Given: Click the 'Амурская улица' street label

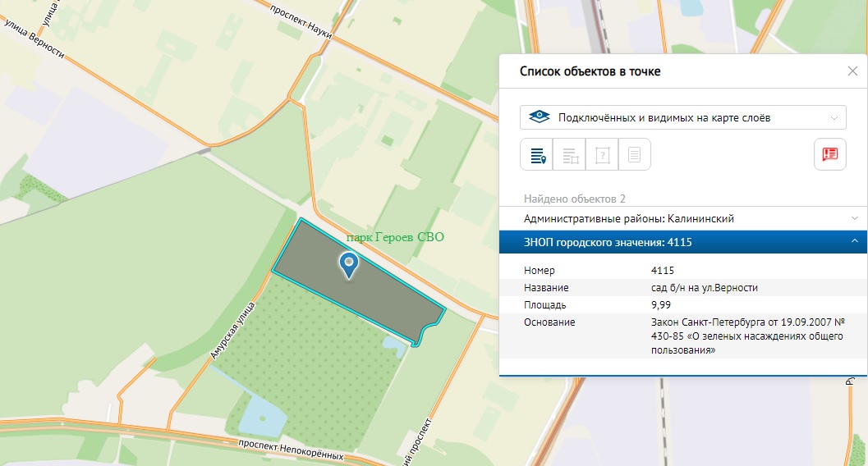Looking at the screenshot, I should 229,330.
